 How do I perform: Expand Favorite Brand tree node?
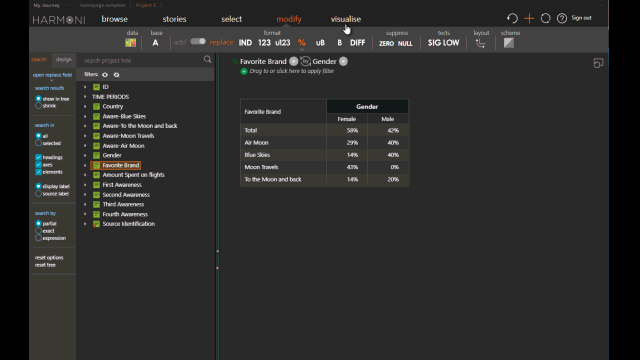pyautogui.click(x=85, y=165)
